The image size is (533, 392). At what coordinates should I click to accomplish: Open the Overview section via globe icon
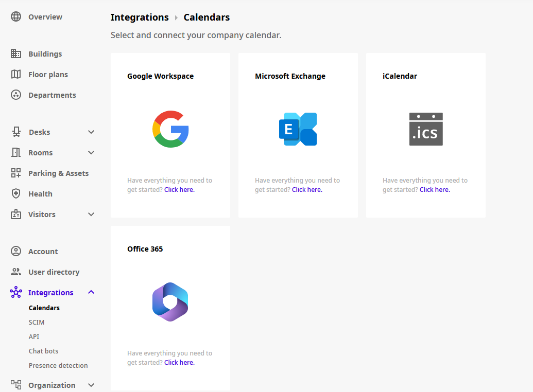tap(16, 16)
